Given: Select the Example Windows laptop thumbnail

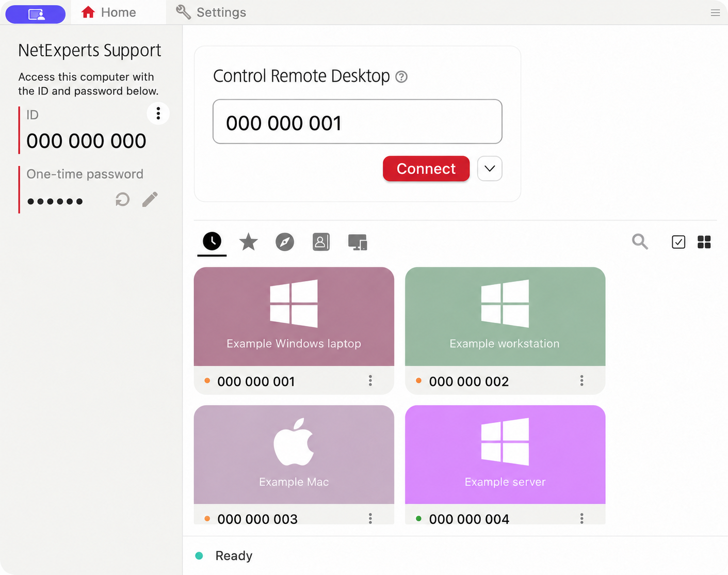Looking at the screenshot, I should coord(294,316).
